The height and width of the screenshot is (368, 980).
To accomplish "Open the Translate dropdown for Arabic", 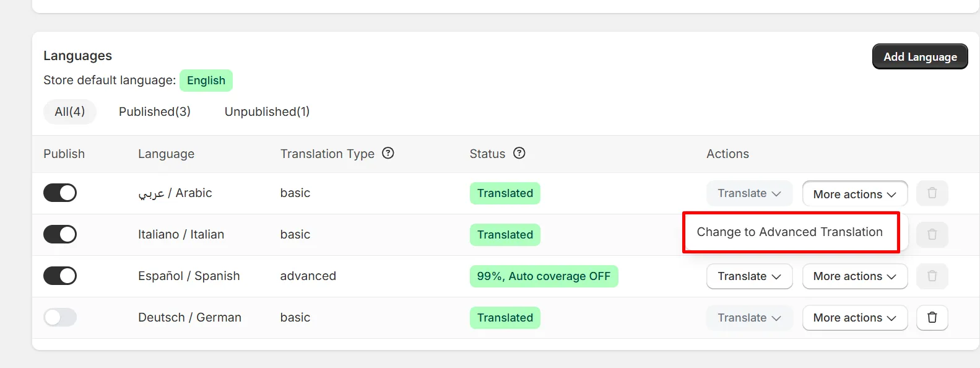I will [x=749, y=193].
